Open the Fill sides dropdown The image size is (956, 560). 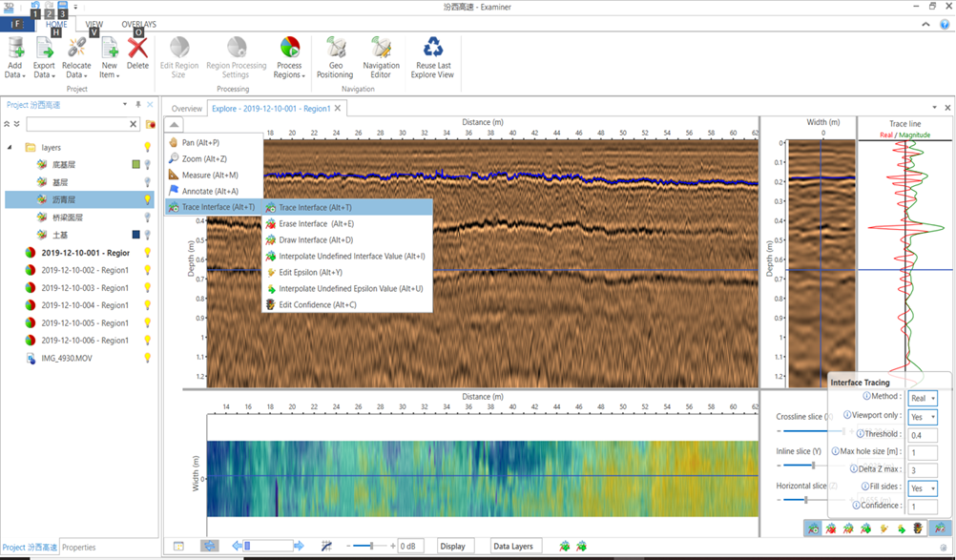point(923,487)
